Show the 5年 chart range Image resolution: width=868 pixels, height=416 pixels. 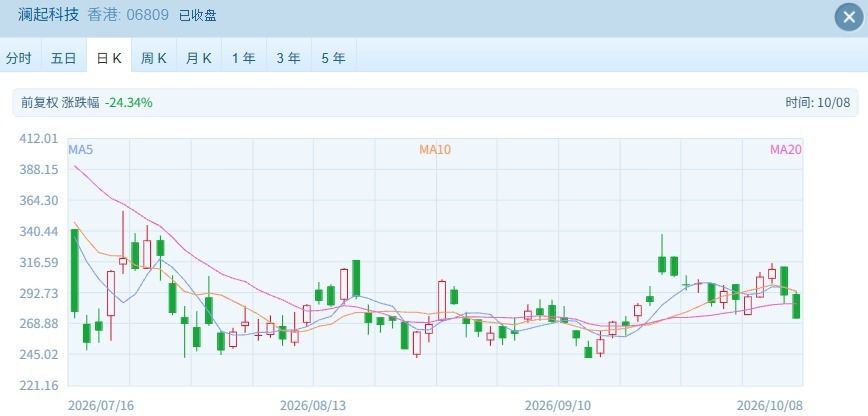tap(333, 58)
